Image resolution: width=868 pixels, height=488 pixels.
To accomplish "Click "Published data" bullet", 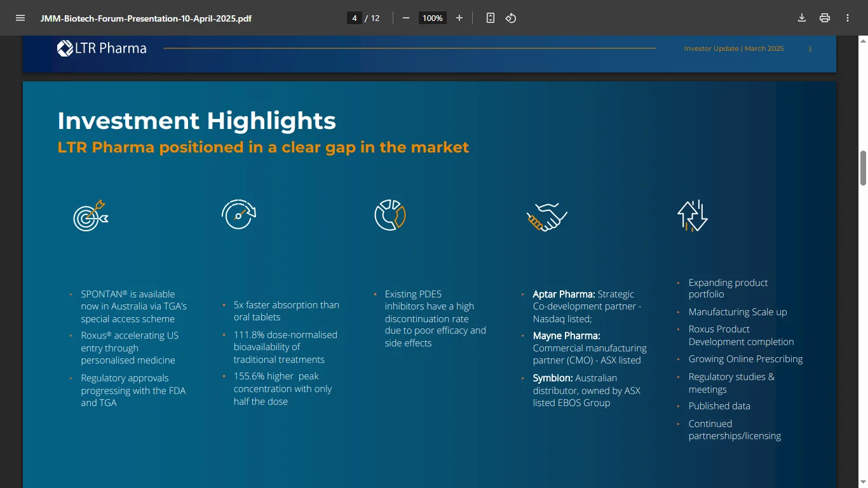I will coord(719,406).
